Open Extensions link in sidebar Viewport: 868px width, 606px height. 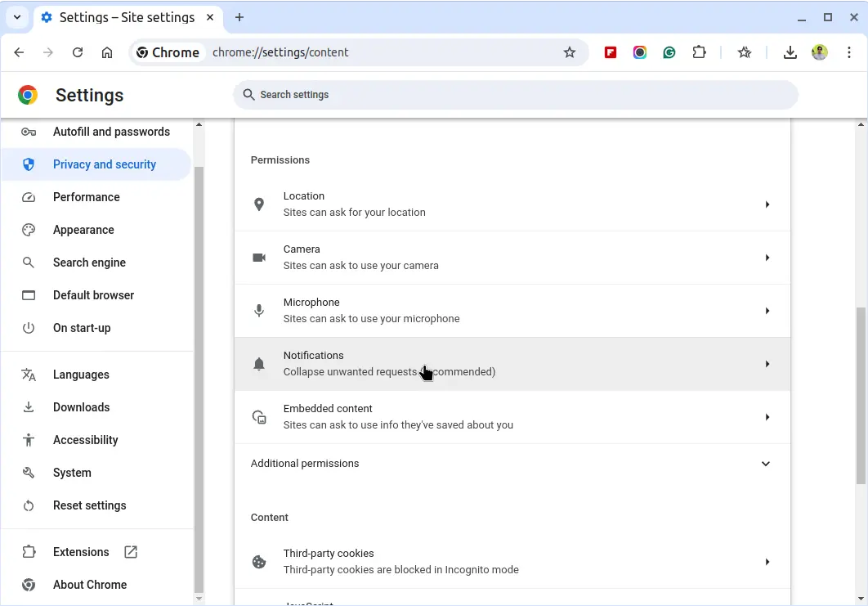[96, 552]
